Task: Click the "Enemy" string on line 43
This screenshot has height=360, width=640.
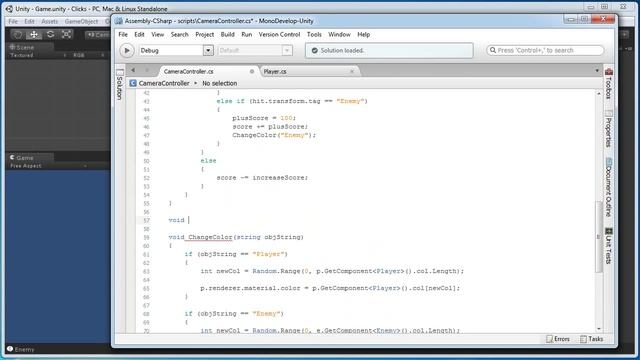Action: [350, 101]
